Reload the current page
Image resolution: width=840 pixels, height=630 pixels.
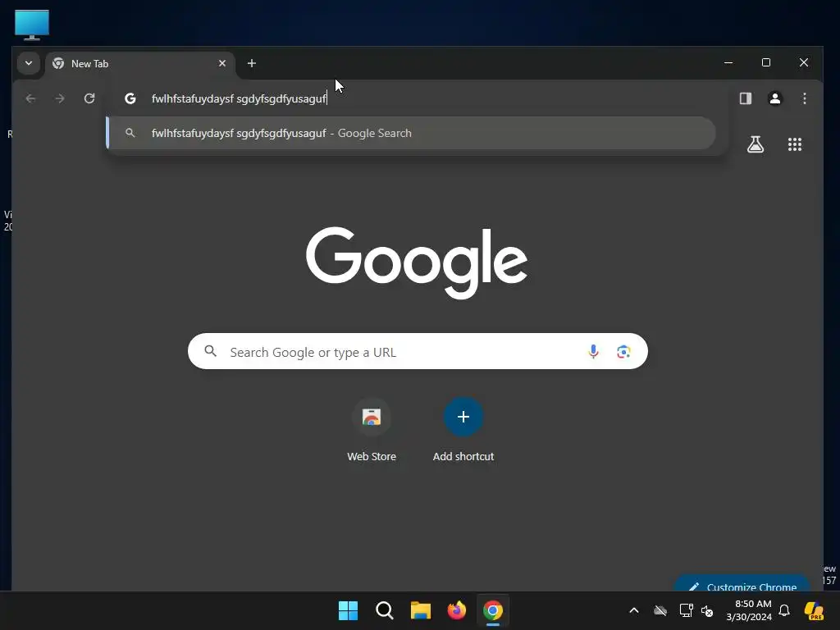click(x=89, y=98)
